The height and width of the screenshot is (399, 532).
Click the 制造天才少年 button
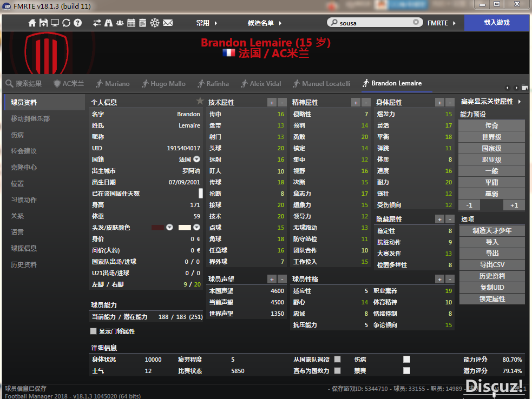[x=492, y=230]
